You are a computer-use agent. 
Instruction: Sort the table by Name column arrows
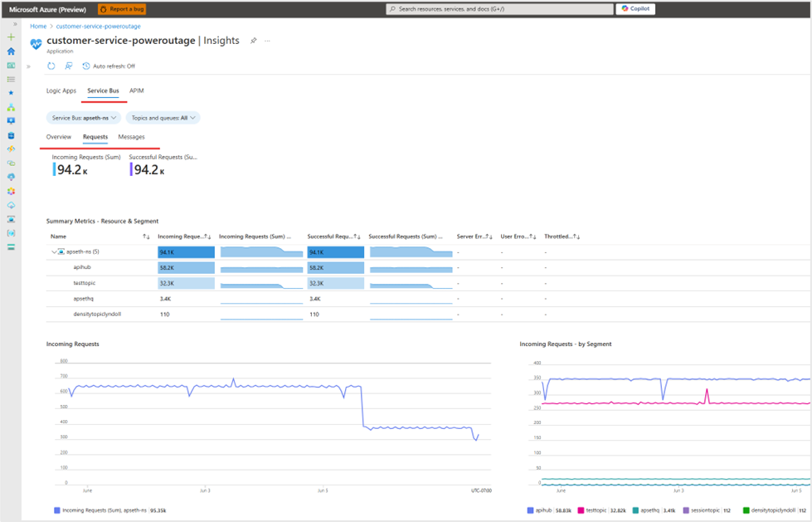point(146,237)
